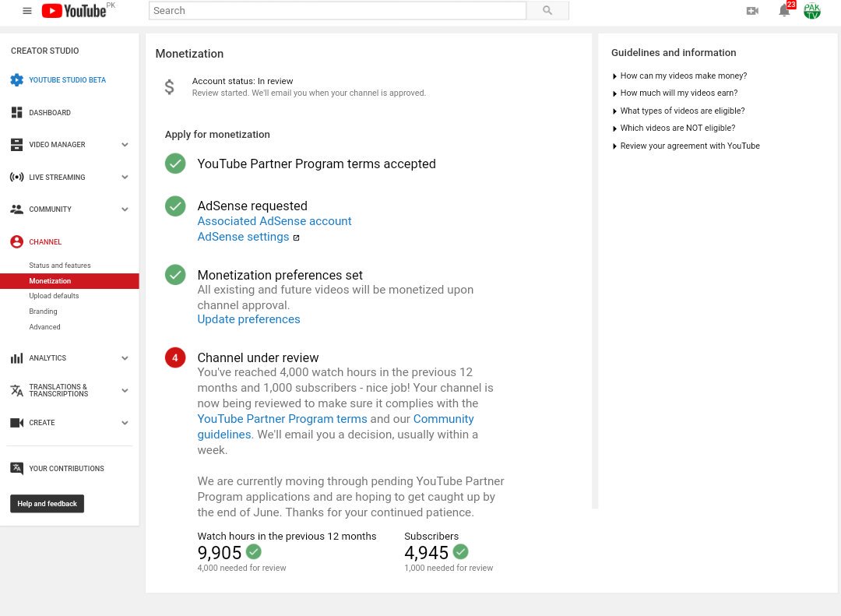
Task: Click the Channel person icon
Action: pyautogui.click(x=16, y=241)
